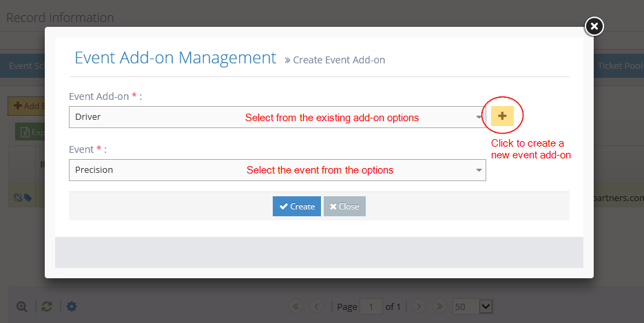Image resolution: width=644 pixels, height=323 pixels.
Task: Click the gear settings icon in footer
Action: 72,306
